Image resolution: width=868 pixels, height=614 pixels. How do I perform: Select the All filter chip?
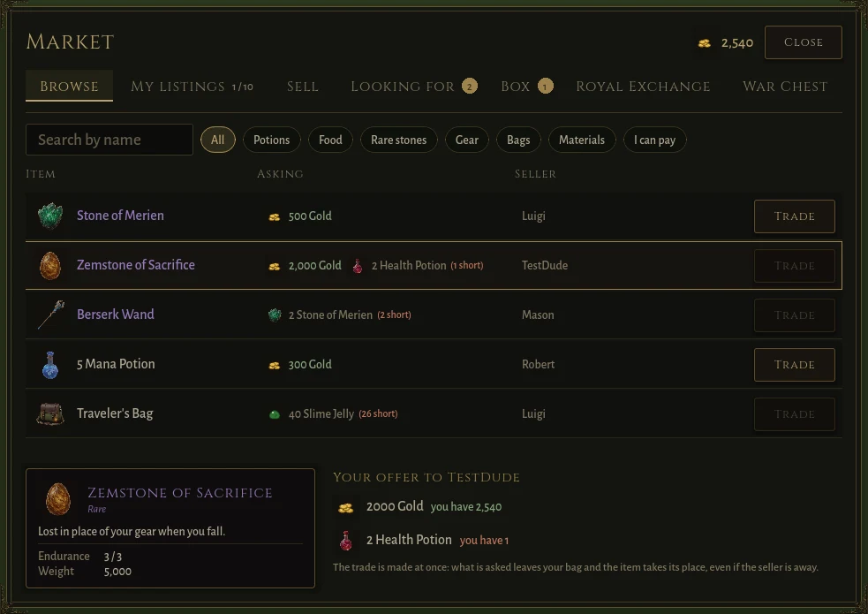point(217,140)
